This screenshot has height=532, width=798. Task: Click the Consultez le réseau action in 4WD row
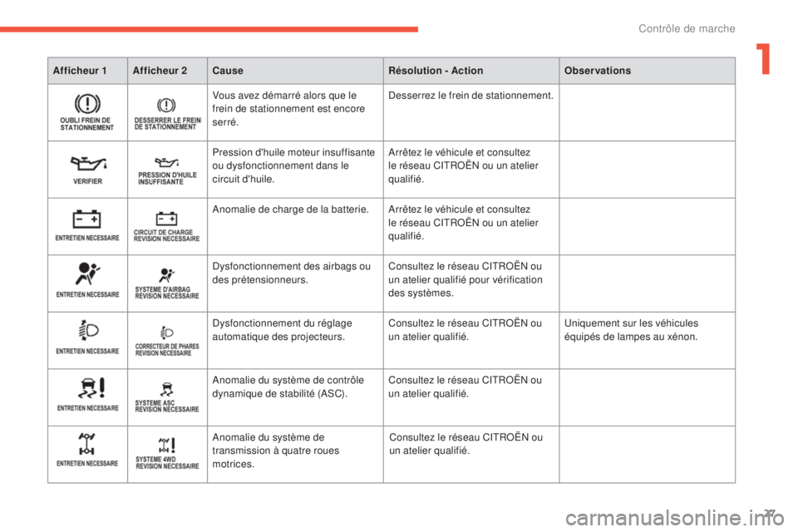click(465, 444)
